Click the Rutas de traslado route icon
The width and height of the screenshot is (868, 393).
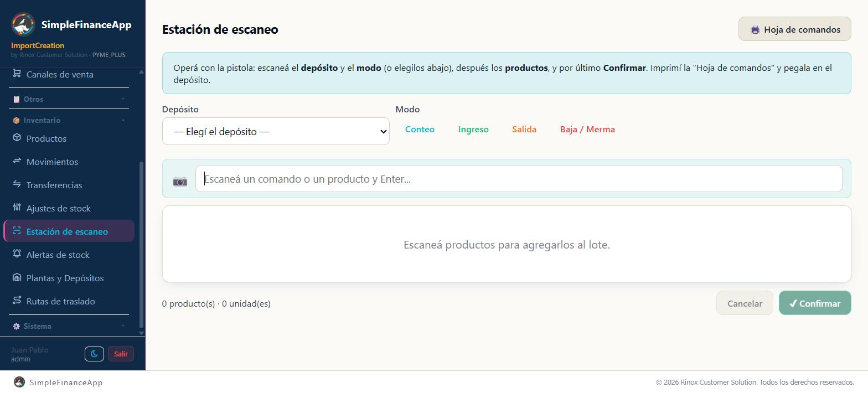17,301
